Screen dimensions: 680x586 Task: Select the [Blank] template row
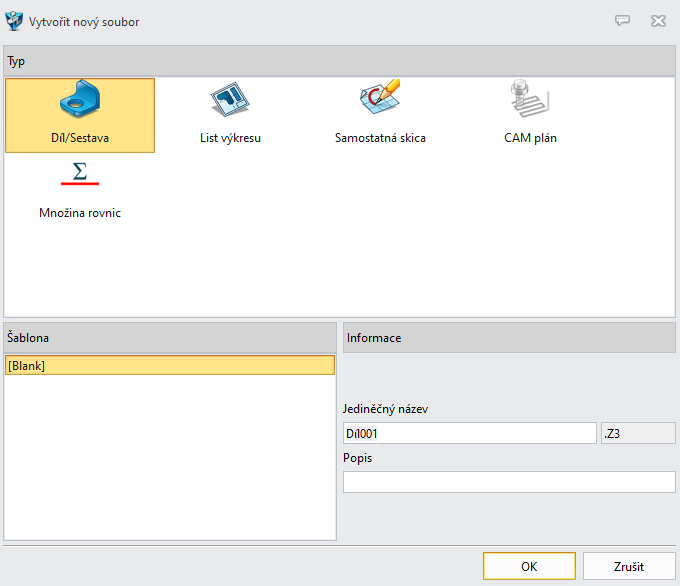170,365
